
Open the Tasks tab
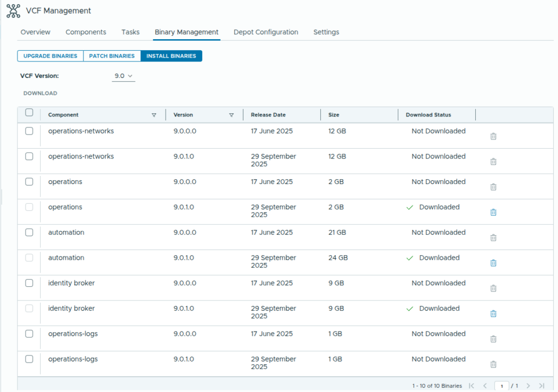pyautogui.click(x=130, y=32)
